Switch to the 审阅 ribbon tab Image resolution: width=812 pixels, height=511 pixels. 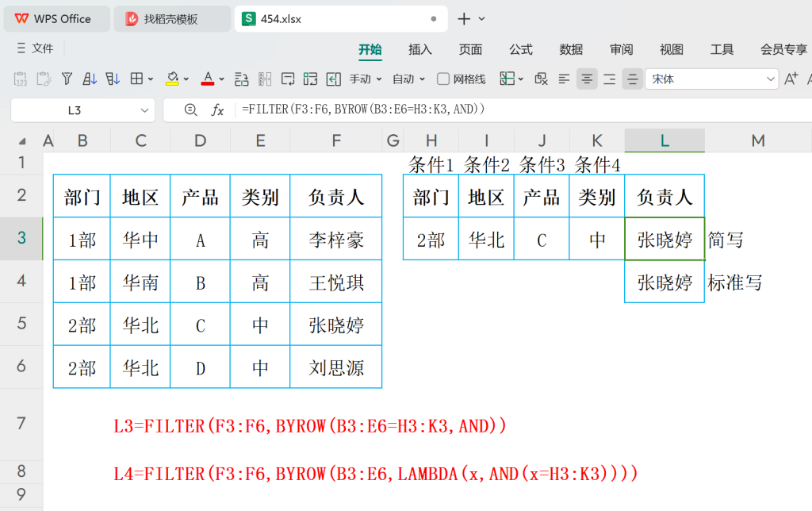(622, 49)
